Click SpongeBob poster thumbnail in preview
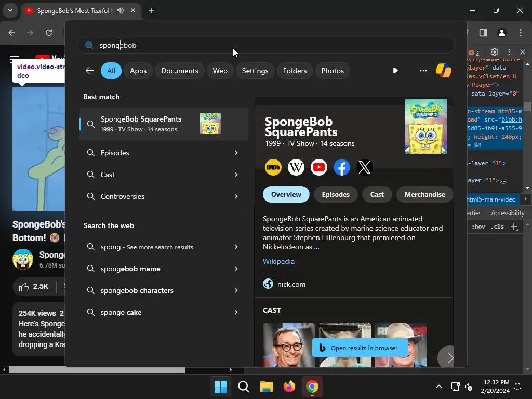The height and width of the screenshot is (399, 532). (x=426, y=126)
